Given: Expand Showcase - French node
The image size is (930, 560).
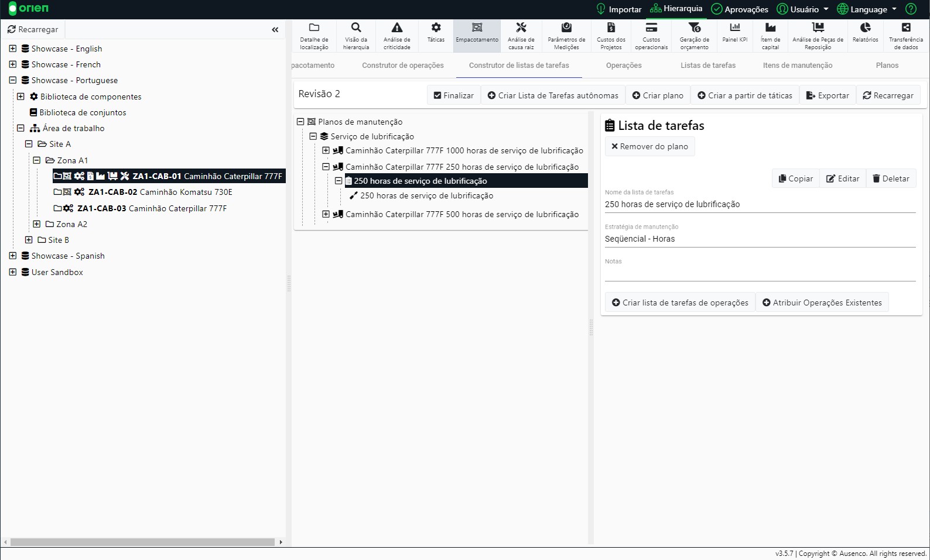Looking at the screenshot, I should tap(13, 64).
